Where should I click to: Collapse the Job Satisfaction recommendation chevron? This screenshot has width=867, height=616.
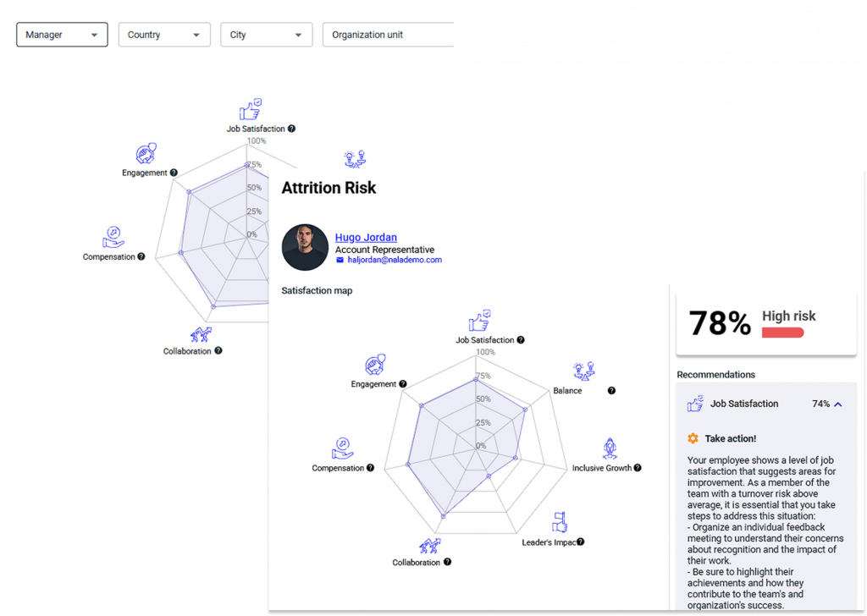(838, 404)
